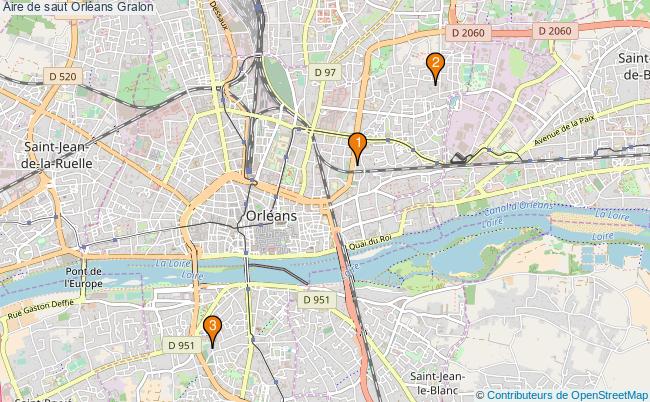Click the left D 2060 road shield
Screen dimensions: 650x402
(468, 33)
